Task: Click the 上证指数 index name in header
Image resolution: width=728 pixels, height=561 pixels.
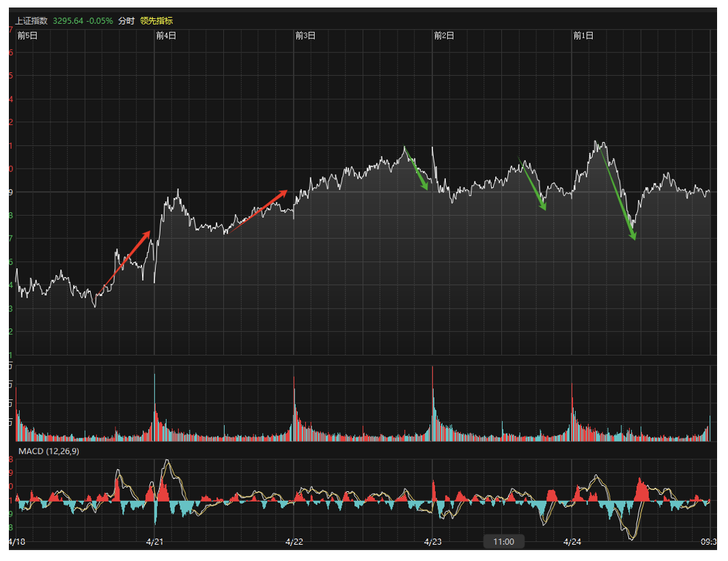Action: click(x=31, y=20)
